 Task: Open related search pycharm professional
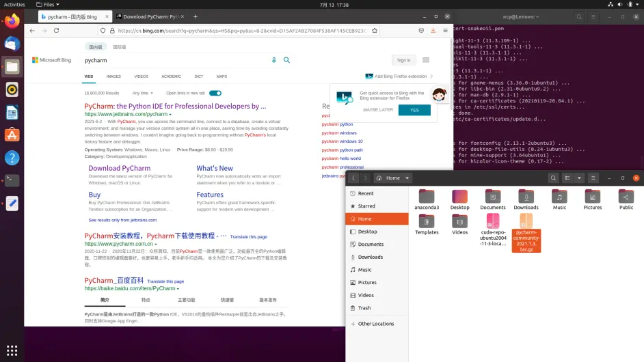(343, 167)
